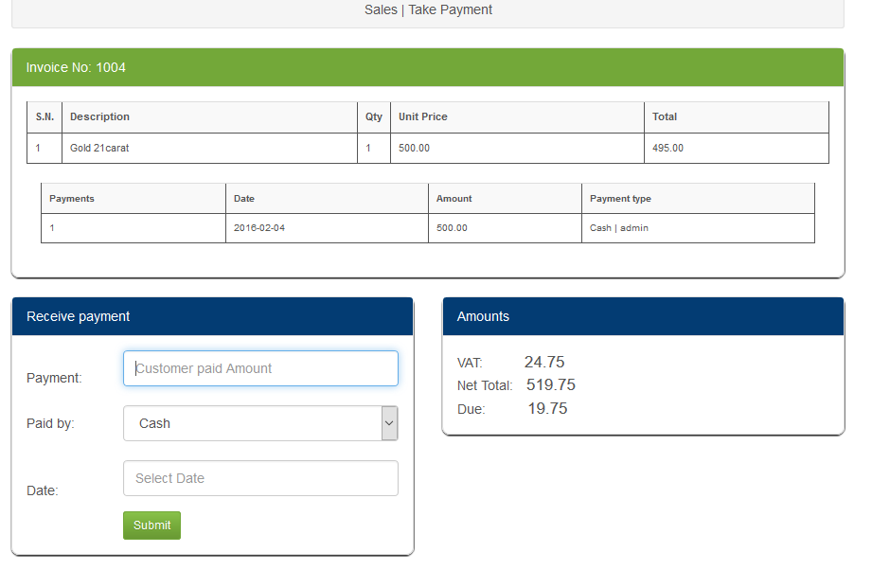Click the Unit Price value 500.00
The image size is (872, 588).
[x=414, y=148]
